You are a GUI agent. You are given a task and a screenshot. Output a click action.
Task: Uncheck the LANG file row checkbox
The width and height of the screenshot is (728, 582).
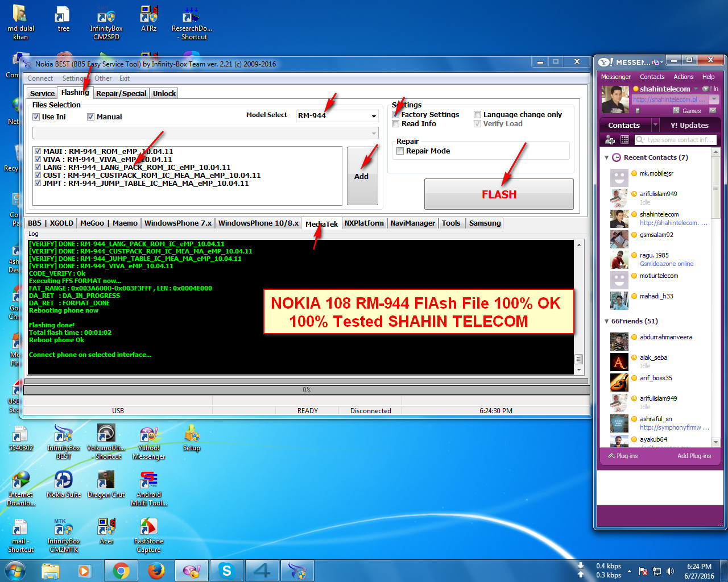click(38, 167)
